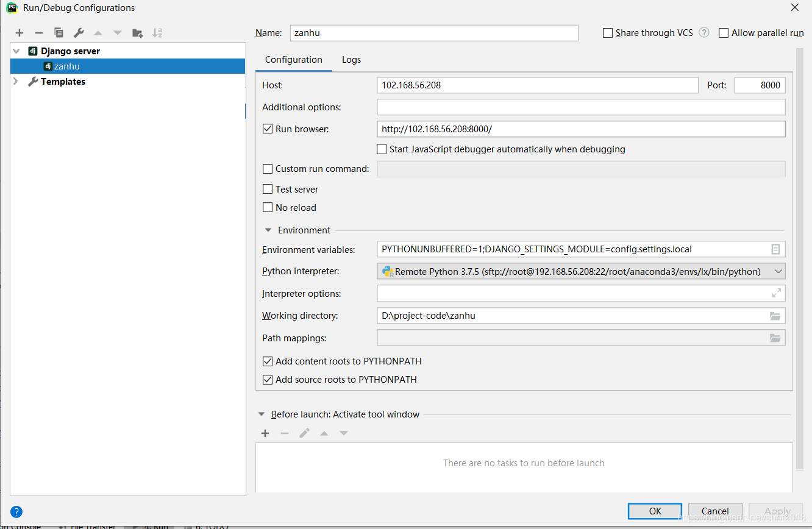812x529 pixels.
Task: Enable Custom run command
Action: pos(267,169)
